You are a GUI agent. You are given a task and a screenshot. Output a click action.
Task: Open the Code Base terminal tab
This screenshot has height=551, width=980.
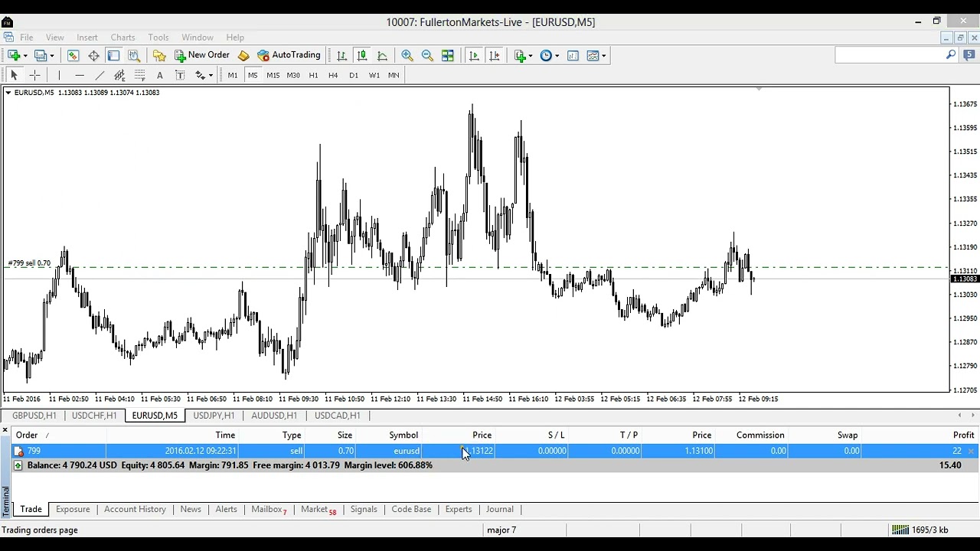click(411, 509)
